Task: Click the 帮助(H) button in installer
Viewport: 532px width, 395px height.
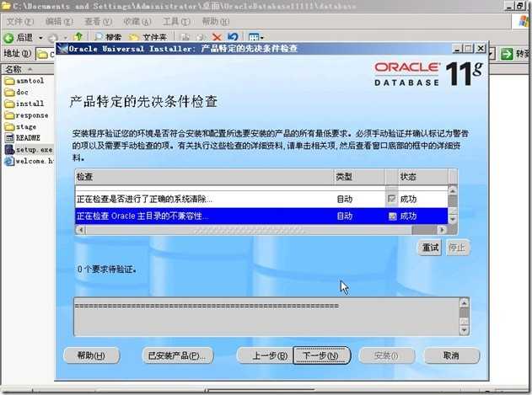Action: (92, 355)
